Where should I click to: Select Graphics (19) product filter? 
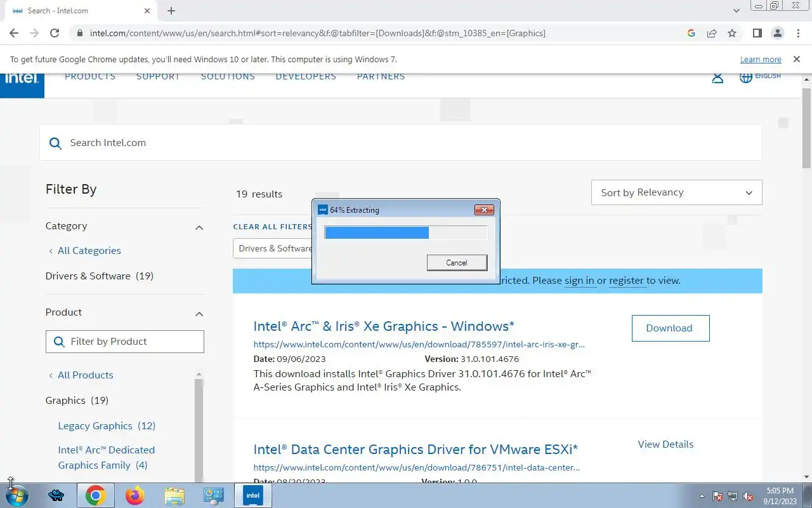(77, 401)
